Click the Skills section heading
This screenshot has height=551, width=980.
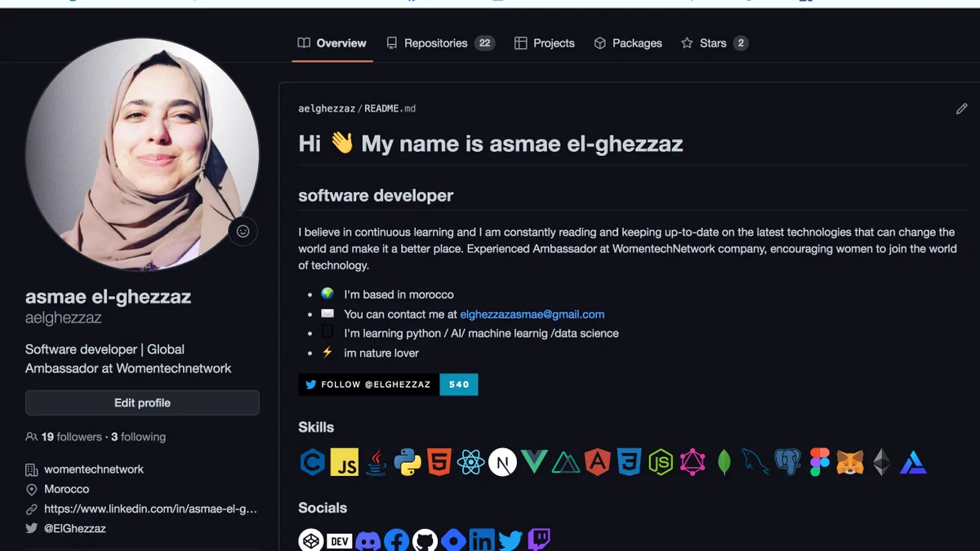click(316, 427)
